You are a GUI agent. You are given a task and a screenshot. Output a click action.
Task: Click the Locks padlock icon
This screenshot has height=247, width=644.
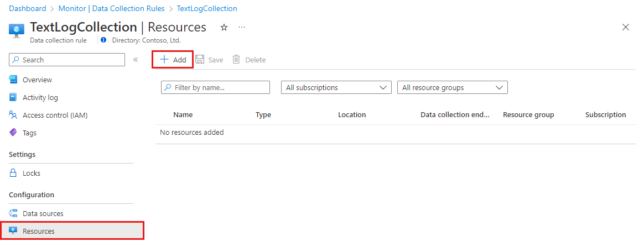[x=13, y=173]
